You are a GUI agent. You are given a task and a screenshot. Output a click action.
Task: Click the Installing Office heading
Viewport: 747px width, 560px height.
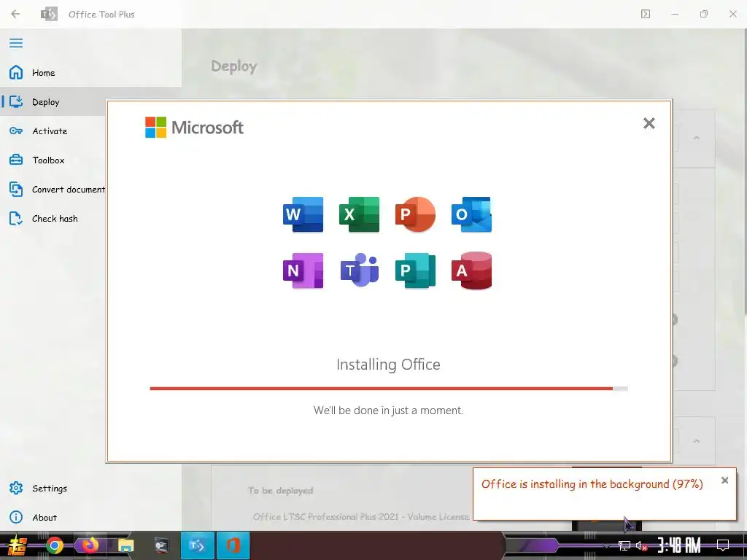pyautogui.click(x=388, y=365)
